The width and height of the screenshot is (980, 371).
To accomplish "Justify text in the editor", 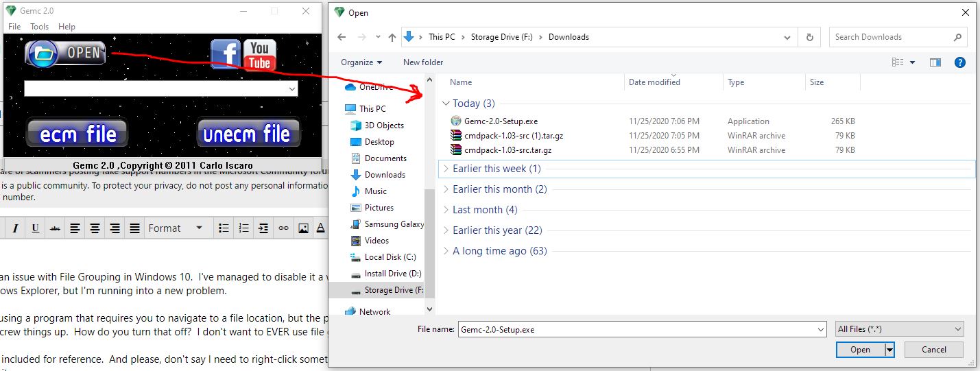I will pyautogui.click(x=135, y=228).
